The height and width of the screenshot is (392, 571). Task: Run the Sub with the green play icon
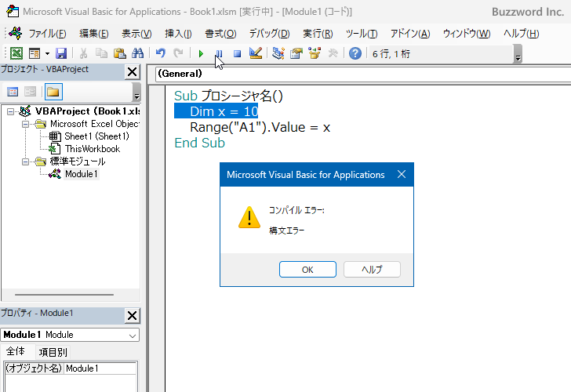tap(201, 54)
